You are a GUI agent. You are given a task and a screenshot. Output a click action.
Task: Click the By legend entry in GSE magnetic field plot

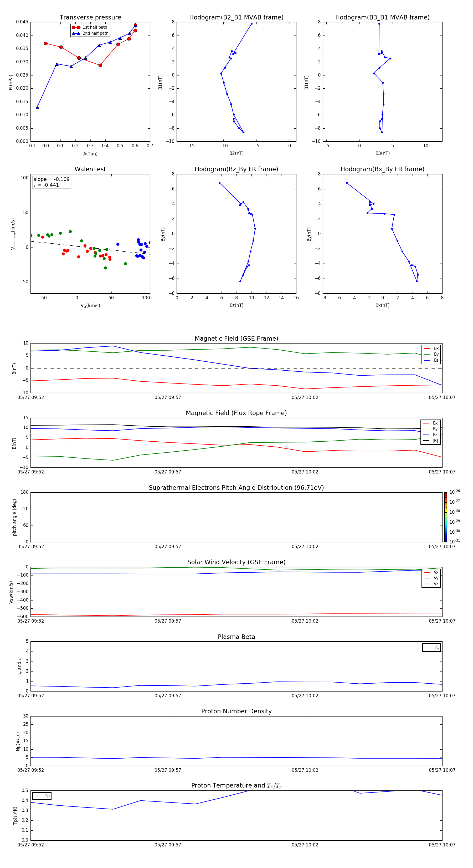[x=431, y=354]
